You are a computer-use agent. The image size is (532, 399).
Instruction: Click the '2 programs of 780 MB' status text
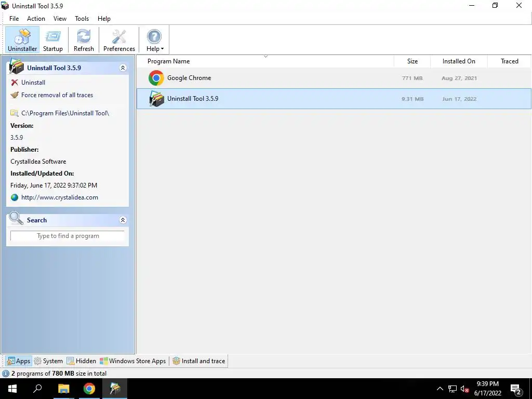click(x=59, y=374)
